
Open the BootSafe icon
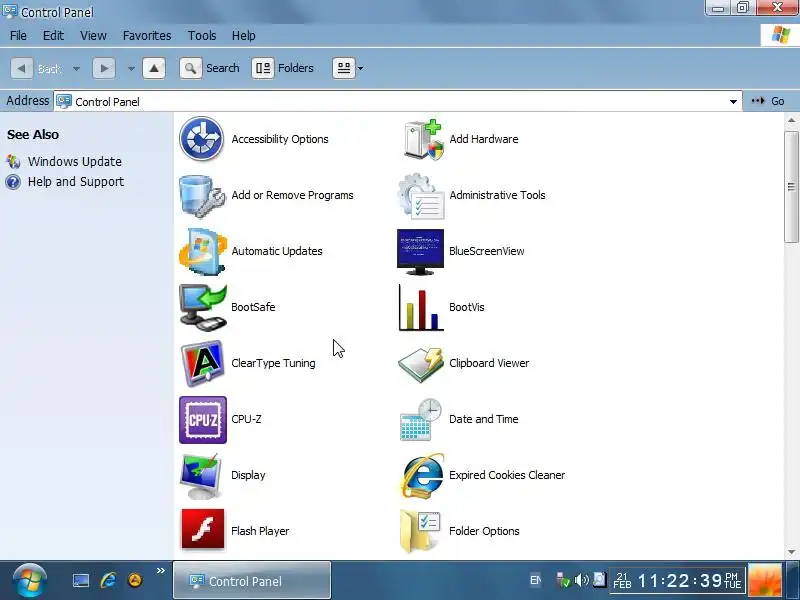203,308
